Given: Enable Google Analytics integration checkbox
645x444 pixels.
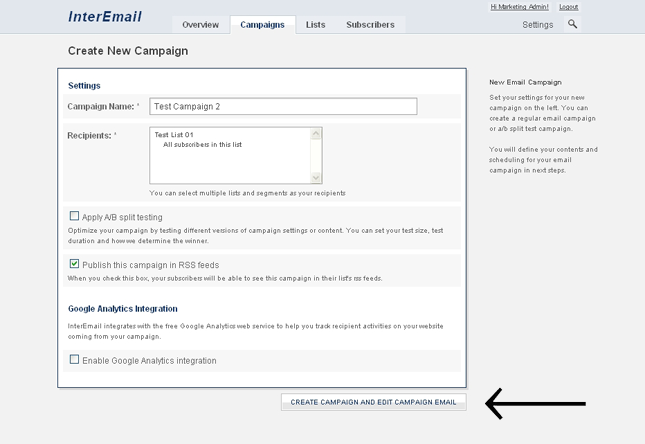Looking at the screenshot, I should (x=74, y=360).
